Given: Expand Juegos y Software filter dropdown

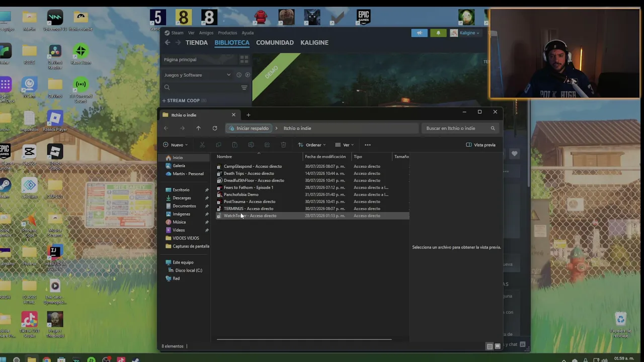Looking at the screenshot, I should pos(228,75).
